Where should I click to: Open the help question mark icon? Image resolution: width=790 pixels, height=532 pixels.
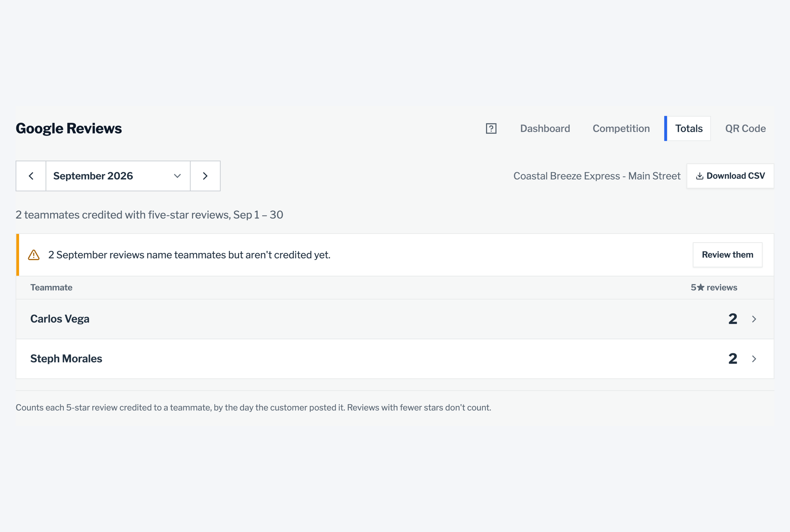tap(491, 129)
